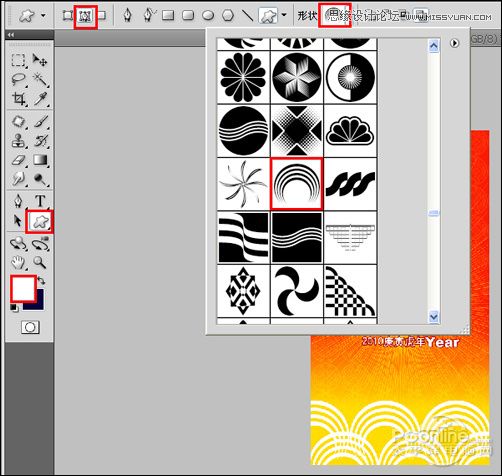
Task: Pick the concentric arches shape
Action: [297, 184]
